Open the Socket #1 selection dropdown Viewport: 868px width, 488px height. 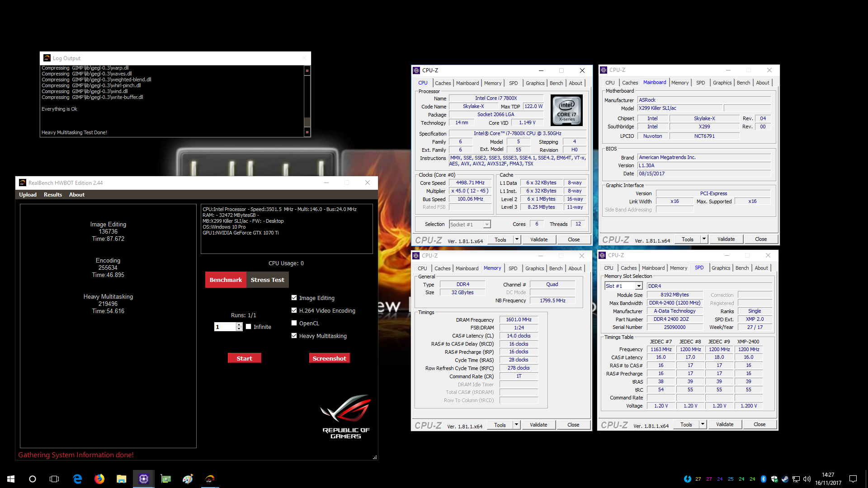tap(487, 225)
